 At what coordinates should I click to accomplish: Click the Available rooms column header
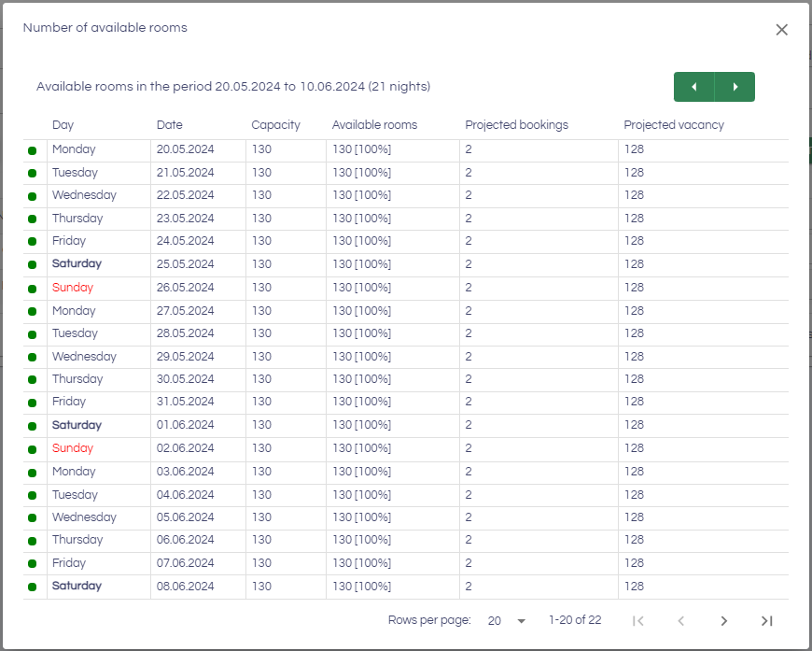point(374,125)
